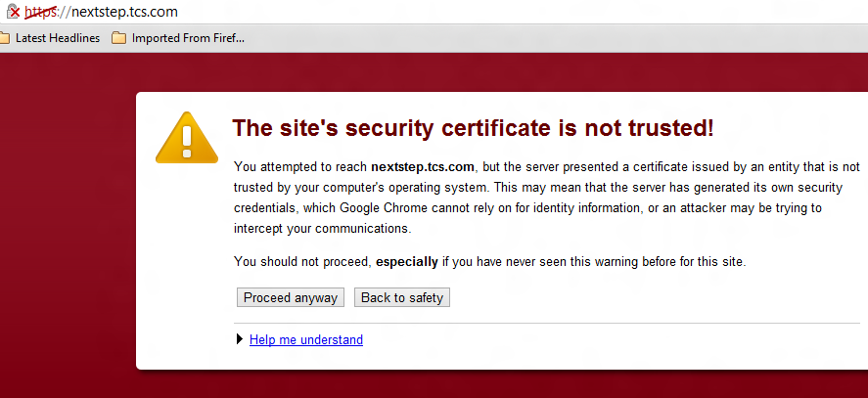The width and height of the screenshot is (868, 398).
Task: Click the dark red page background
Action: coord(67,221)
